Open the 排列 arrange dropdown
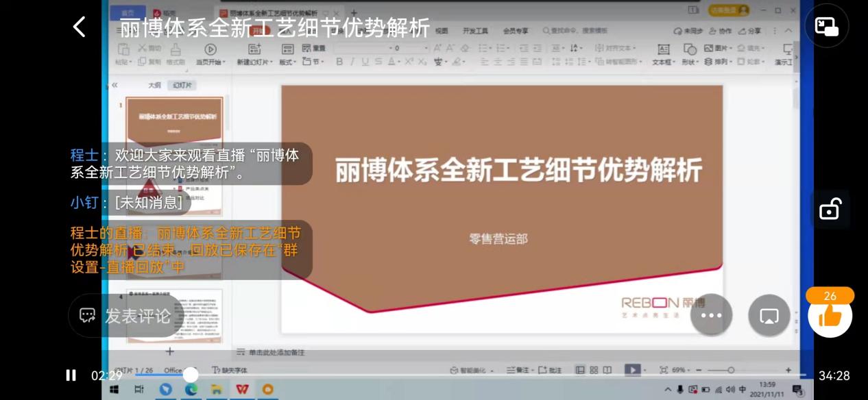The height and width of the screenshot is (400, 868). (x=719, y=62)
